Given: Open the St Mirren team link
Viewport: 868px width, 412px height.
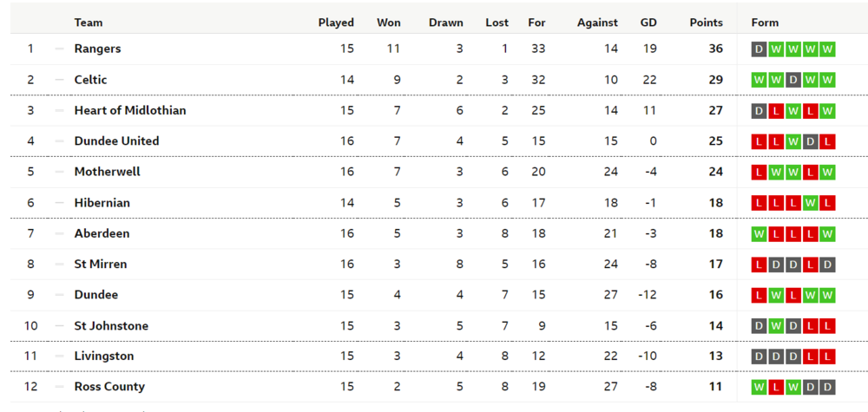Looking at the screenshot, I should click(101, 264).
